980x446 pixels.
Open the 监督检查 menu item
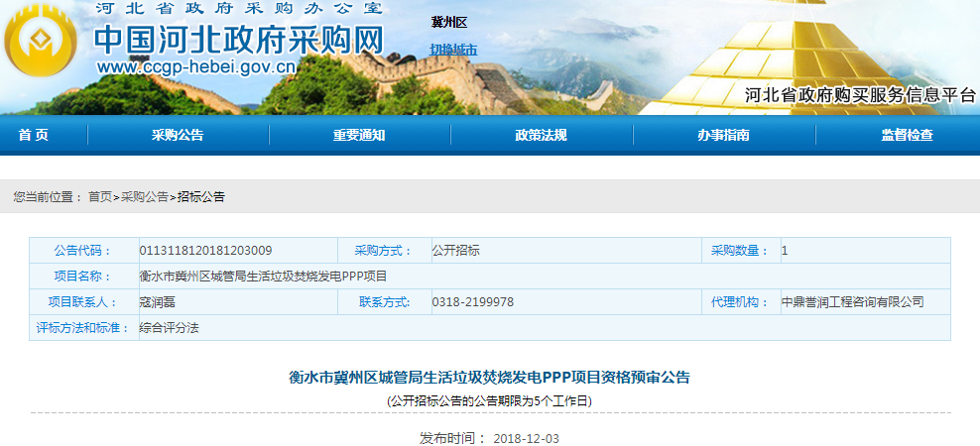click(907, 136)
